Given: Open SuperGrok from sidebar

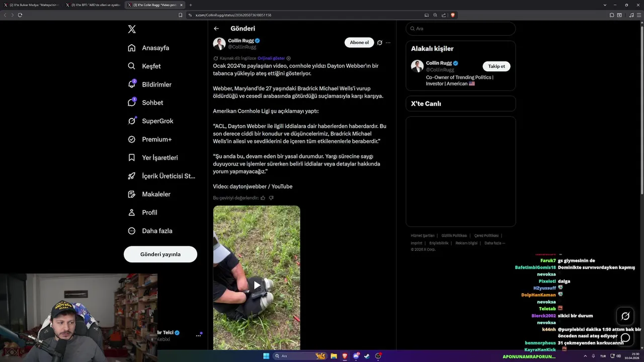Looking at the screenshot, I should point(150,121).
